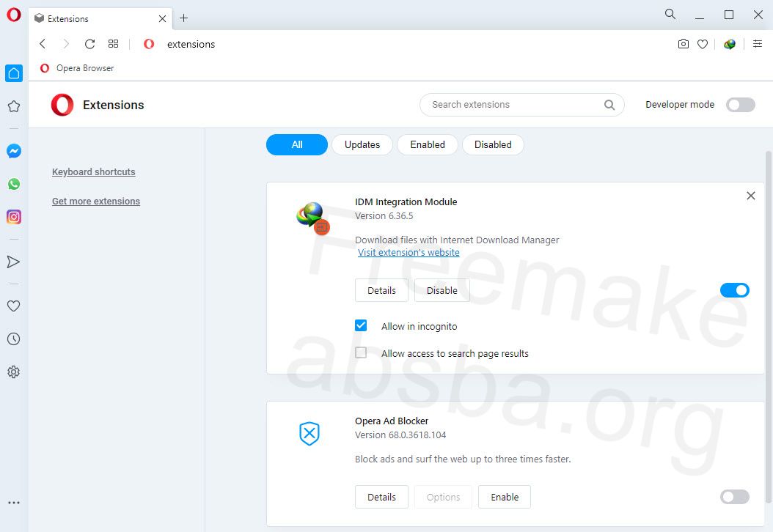Check Allow access to search page results

click(x=361, y=352)
